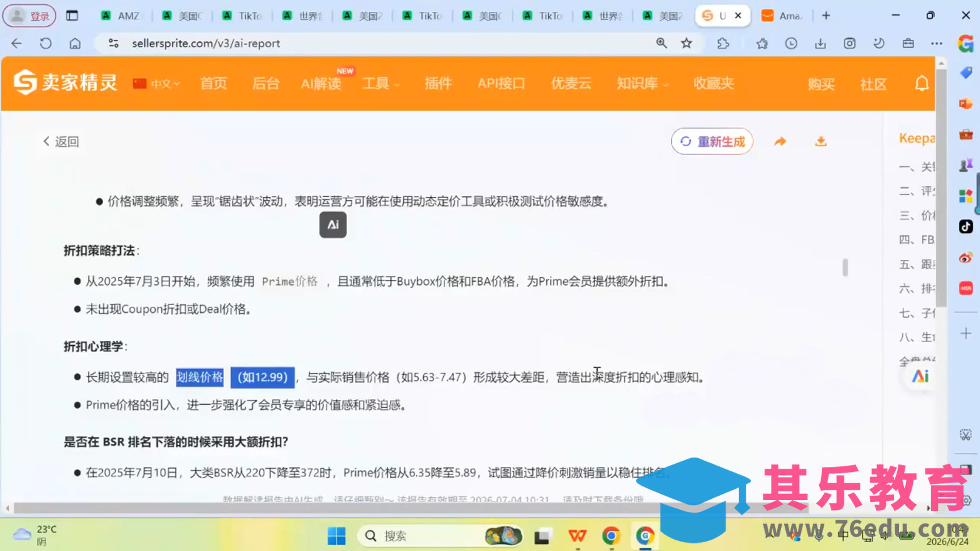Open the 中文 language dropdown
This screenshot has width=980, height=551.
(x=156, y=83)
